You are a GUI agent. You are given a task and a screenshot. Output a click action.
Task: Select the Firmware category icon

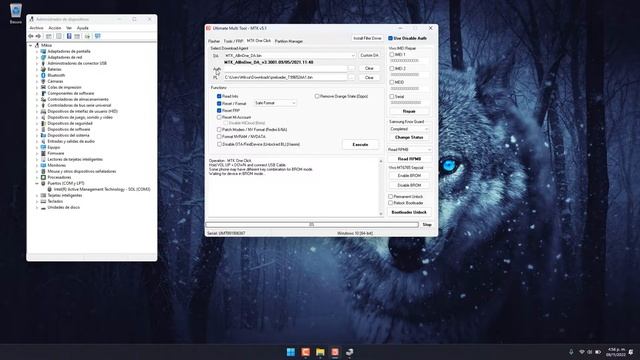pyautogui.click(x=43, y=153)
